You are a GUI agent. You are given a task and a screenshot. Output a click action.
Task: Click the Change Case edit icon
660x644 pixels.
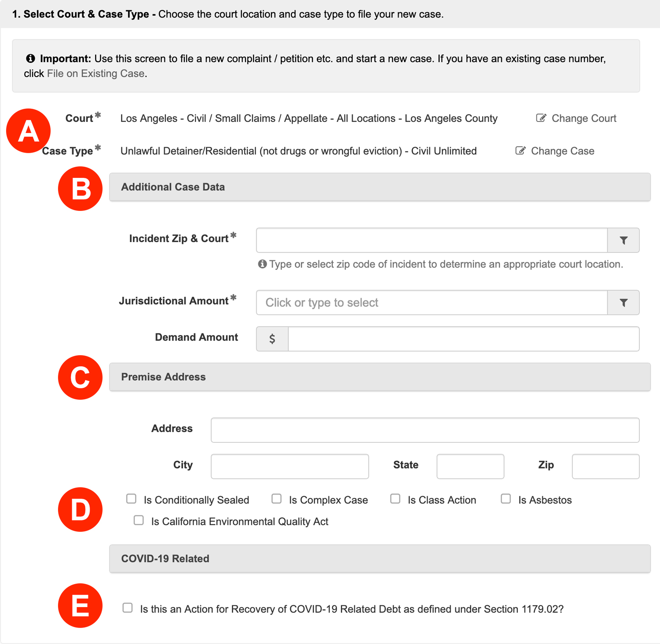point(520,151)
